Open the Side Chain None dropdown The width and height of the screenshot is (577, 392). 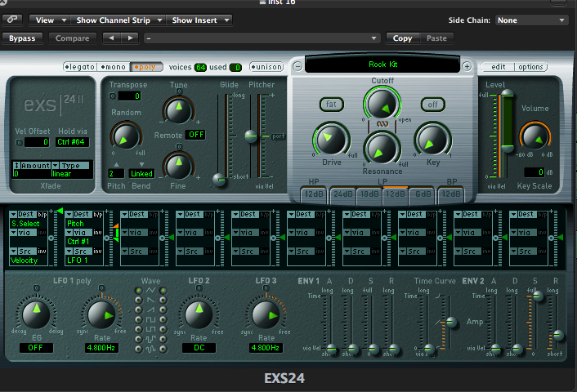530,20
